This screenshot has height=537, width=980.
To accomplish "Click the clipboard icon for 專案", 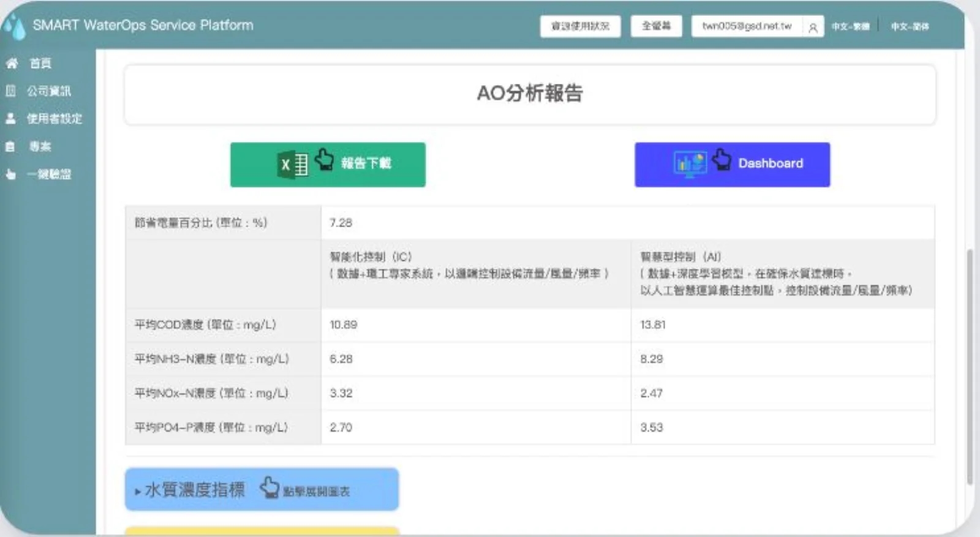I will (10, 146).
